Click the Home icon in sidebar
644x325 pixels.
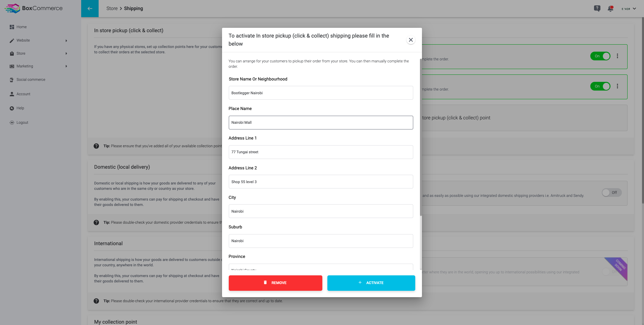pyautogui.click(x=12, y=27)
